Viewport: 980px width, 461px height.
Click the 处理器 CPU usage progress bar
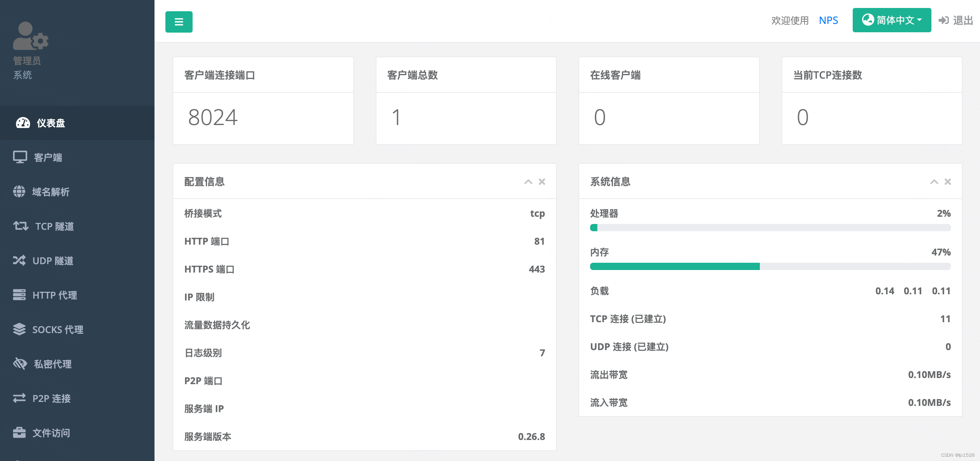(770, 228)
